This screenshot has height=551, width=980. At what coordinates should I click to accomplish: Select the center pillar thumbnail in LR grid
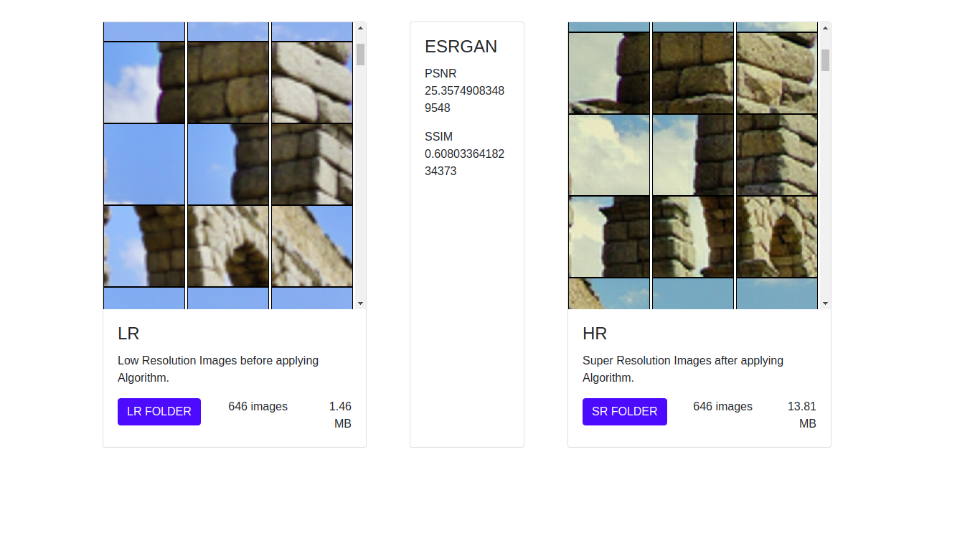coord(227,163)
